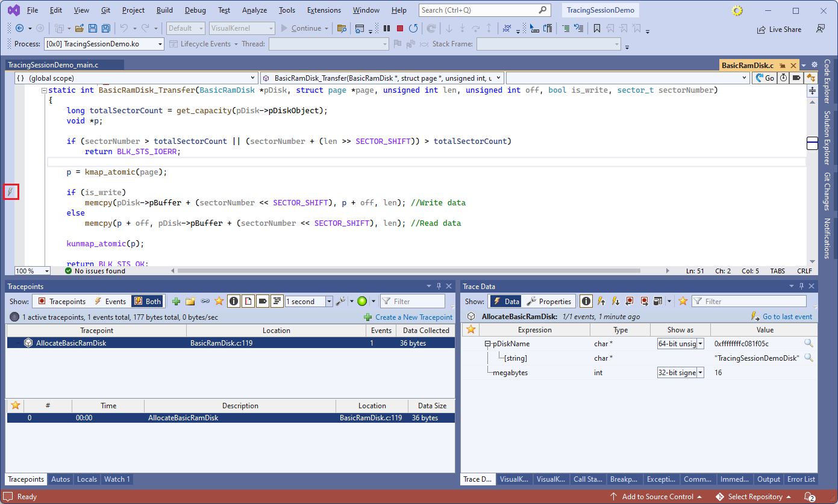Screen dimensions: 838x504
Task: Click the magnifier next to TracingSessionDemoDisk value
Action: pos(808,358)
